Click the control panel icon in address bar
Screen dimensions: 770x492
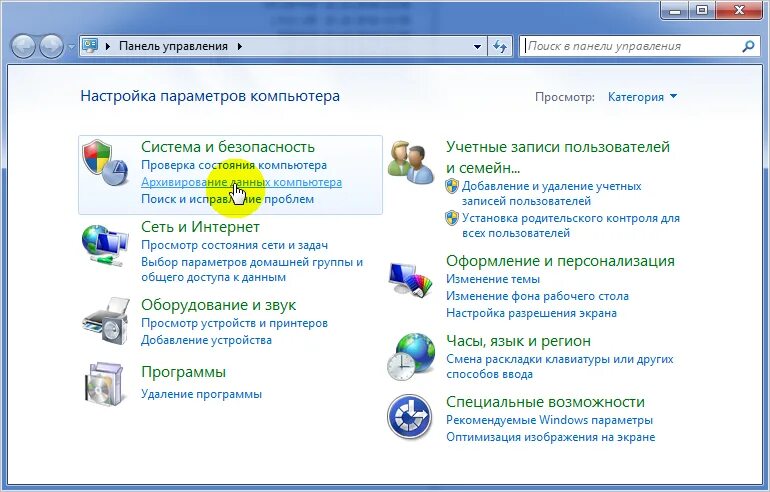pyautogui.click(x=90, y=46)
